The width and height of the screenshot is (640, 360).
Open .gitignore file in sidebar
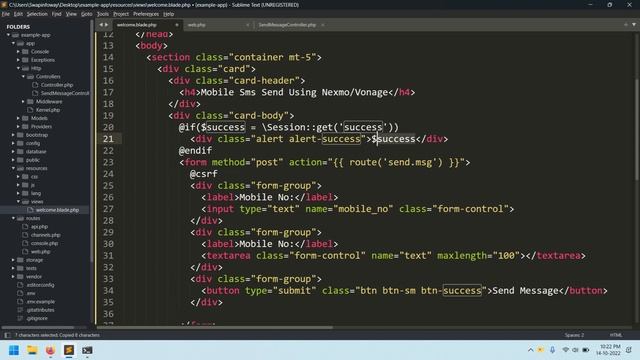coord(37,318)
